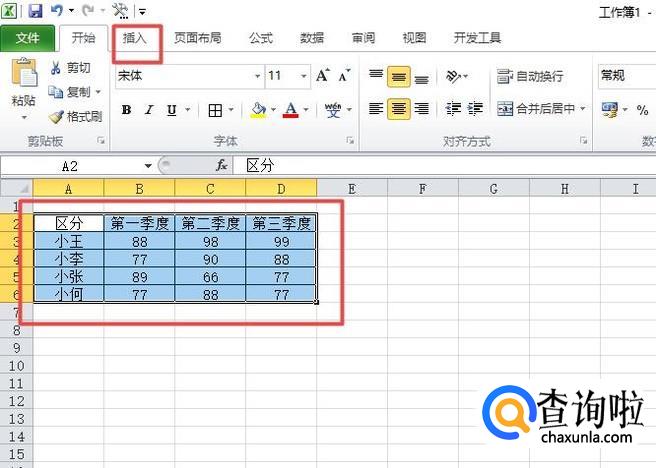
Task: Open the undo history dropdown arrow
Action: pyautogui.click(x=71, y=11)
